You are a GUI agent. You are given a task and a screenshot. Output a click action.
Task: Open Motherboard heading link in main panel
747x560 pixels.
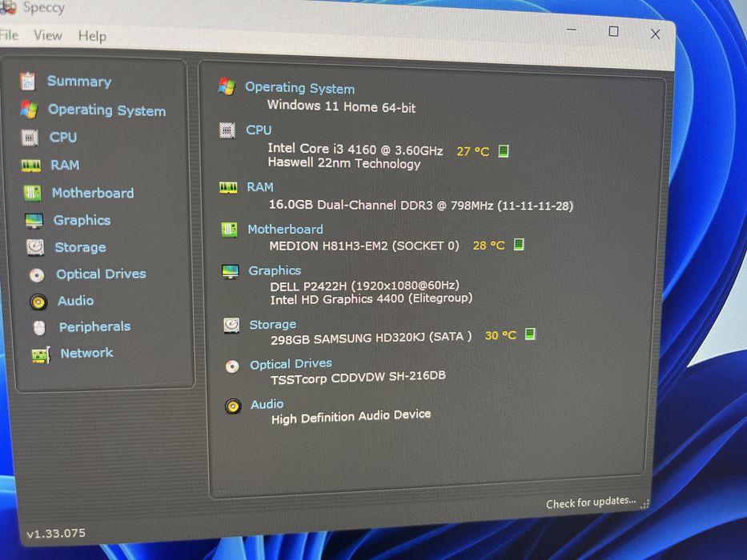(x=285, y=230)
